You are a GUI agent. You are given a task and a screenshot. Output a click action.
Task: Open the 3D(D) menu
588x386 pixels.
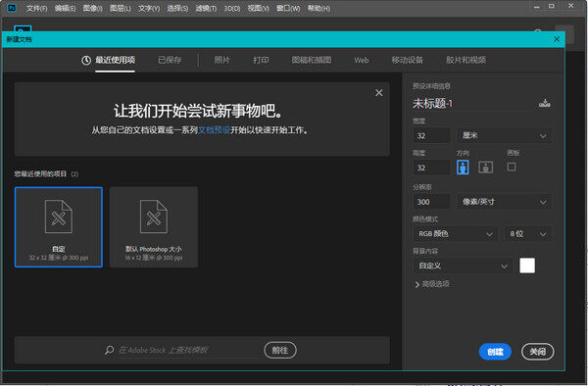tap(232, 8)
